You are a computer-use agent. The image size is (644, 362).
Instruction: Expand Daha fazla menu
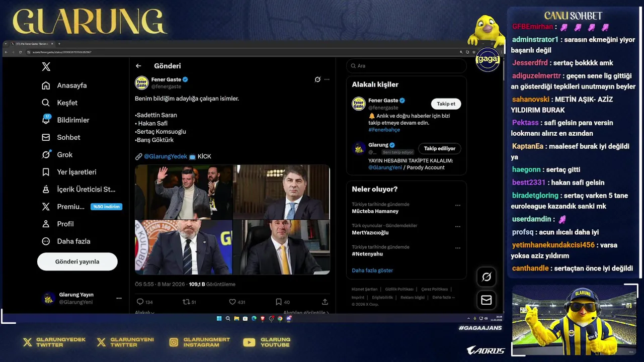coord(66,241)
